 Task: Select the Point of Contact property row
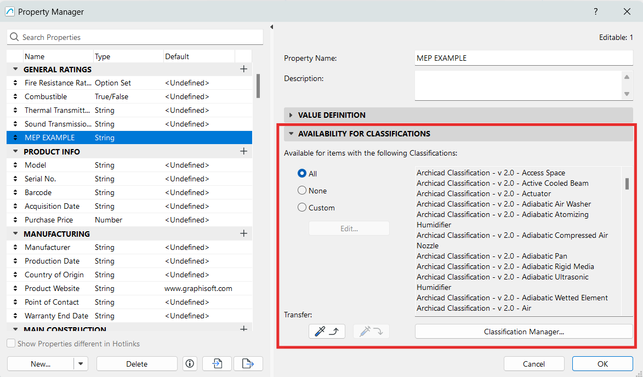(x=129, y=302)
